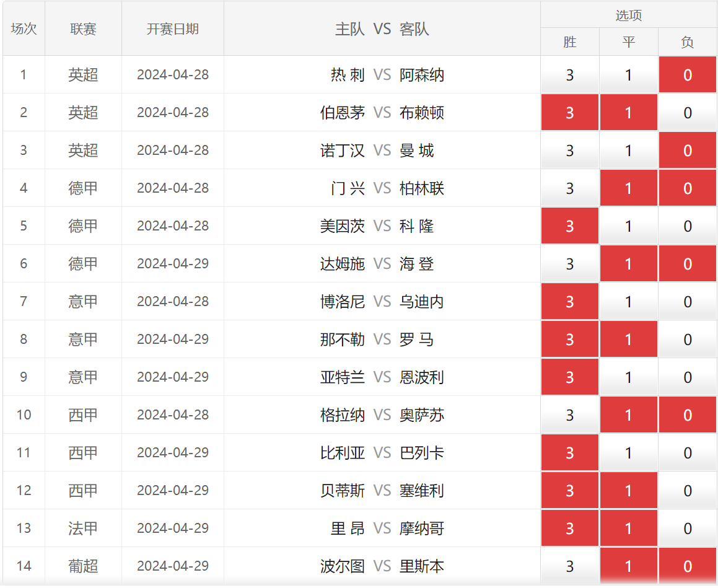The width and height of the screenshot is (718, 588).
Task: Click the home team name 伯恩茅
Action: [343, 113]
